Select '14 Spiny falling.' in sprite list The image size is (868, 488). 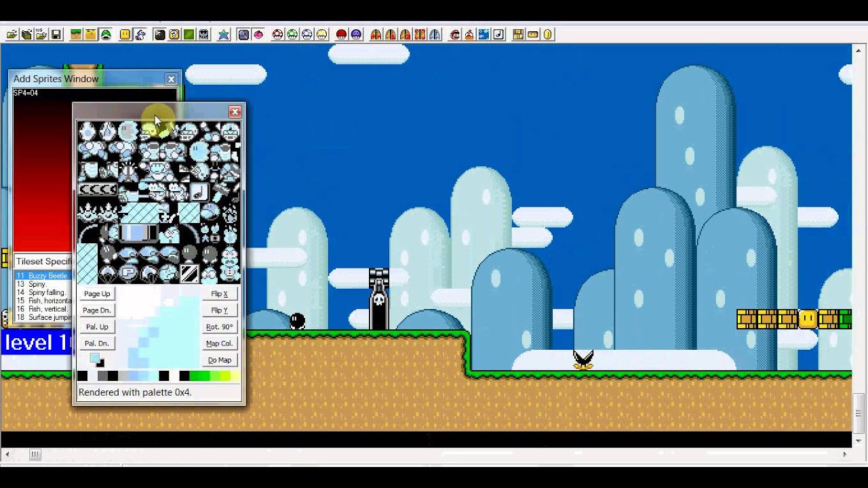[41, 292]
